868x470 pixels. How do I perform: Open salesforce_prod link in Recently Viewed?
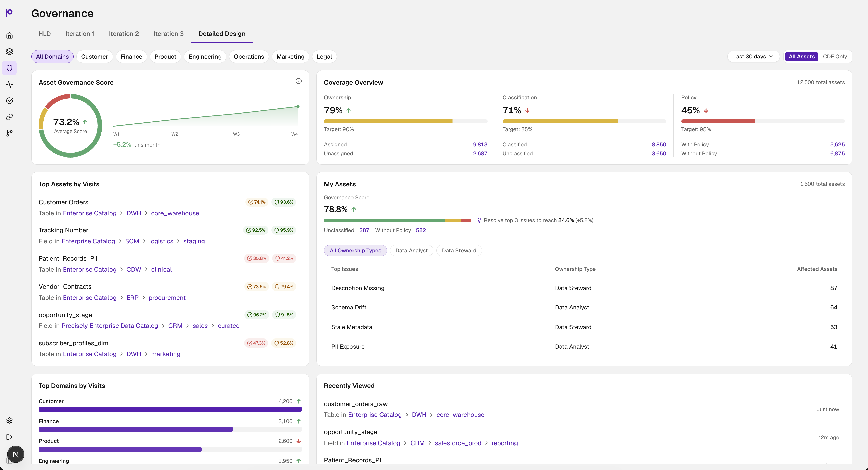pos(457,443)
